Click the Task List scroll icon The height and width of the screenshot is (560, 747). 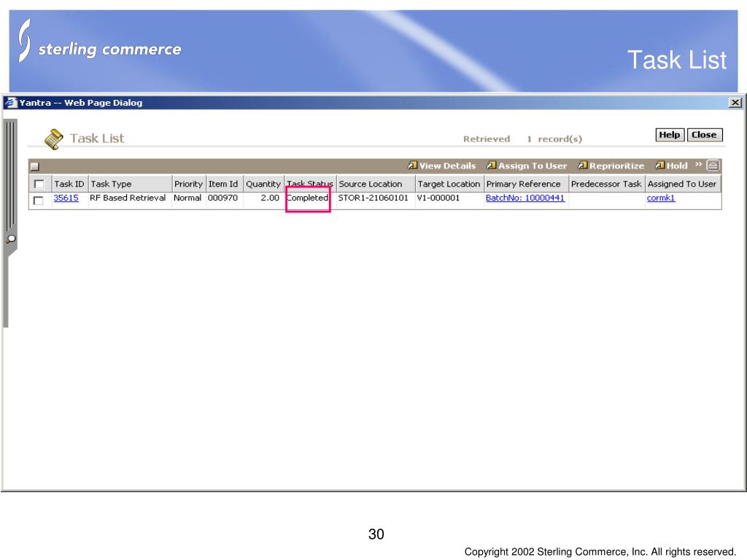[x=54, y=139]
